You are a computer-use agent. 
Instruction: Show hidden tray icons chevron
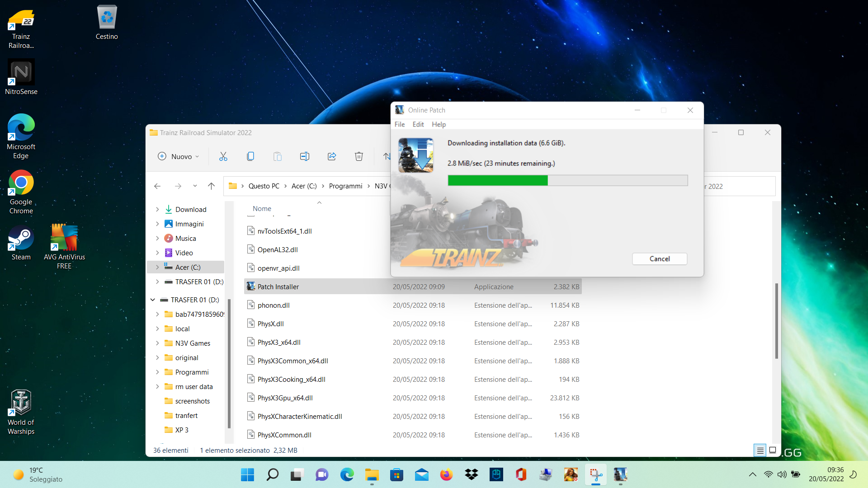(x=753, y=474)
